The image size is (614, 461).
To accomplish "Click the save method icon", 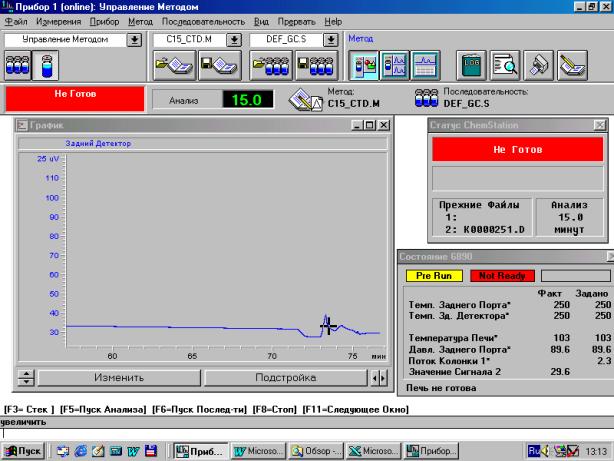I will click(220, 65).
